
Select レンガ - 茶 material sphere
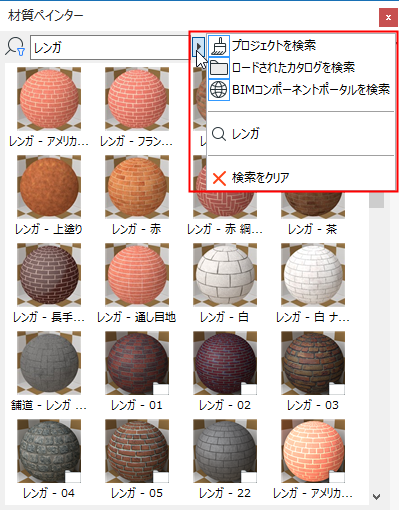point(313,205)
